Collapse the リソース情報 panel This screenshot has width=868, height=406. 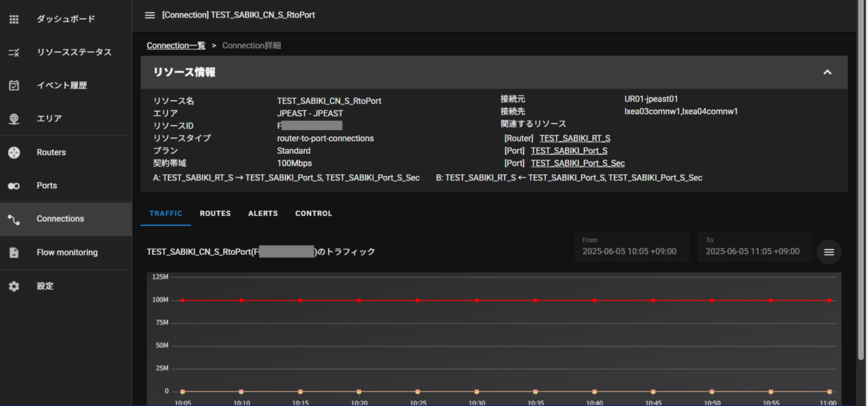827,73
